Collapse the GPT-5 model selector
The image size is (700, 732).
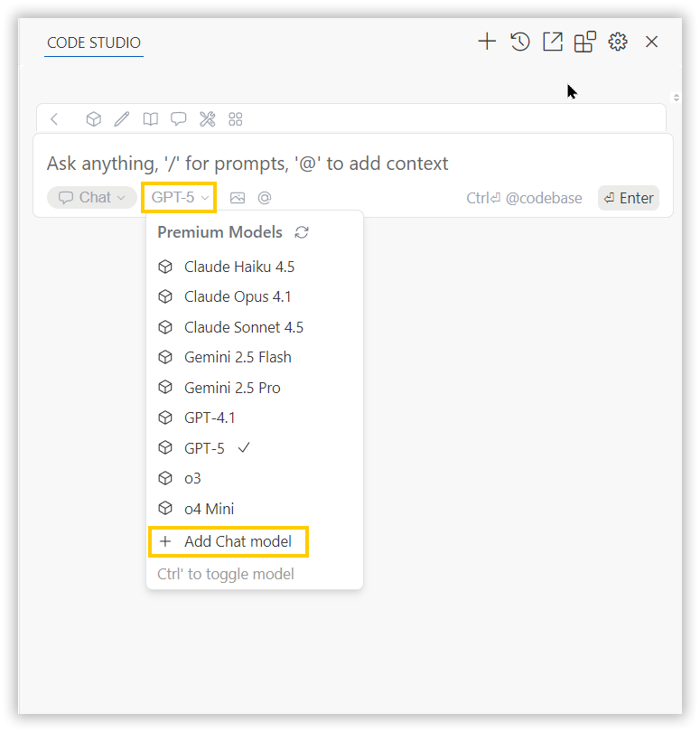179,197
